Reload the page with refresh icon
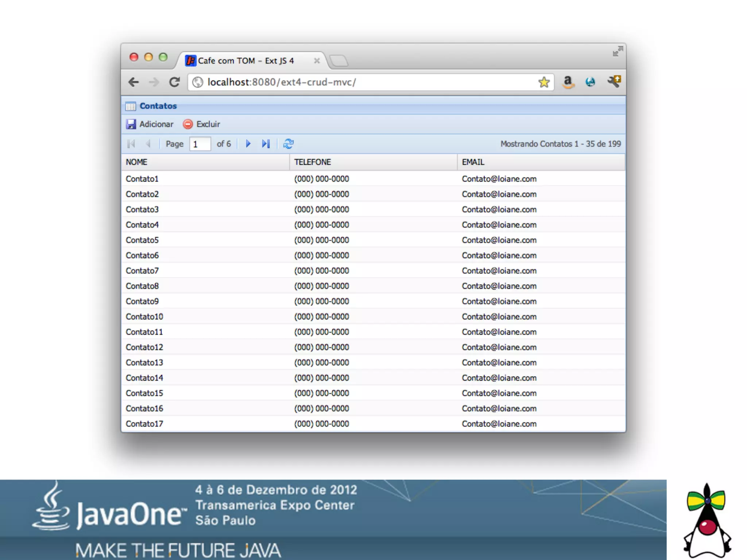 (174, 82)
